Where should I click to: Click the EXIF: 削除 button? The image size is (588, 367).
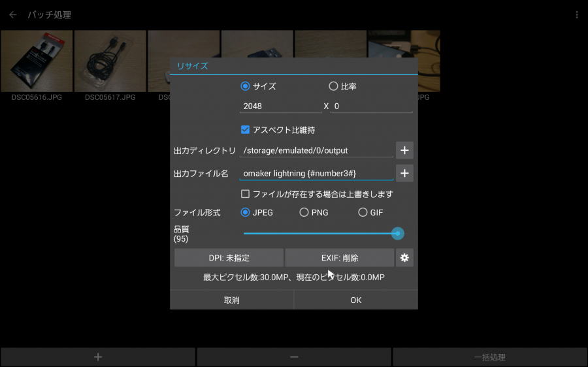point(340,258)
